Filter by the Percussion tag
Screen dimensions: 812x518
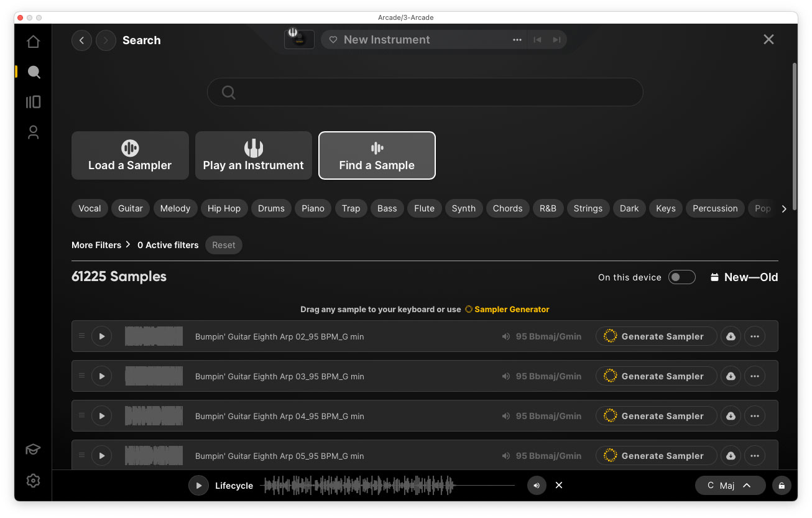tap(715, 208)
